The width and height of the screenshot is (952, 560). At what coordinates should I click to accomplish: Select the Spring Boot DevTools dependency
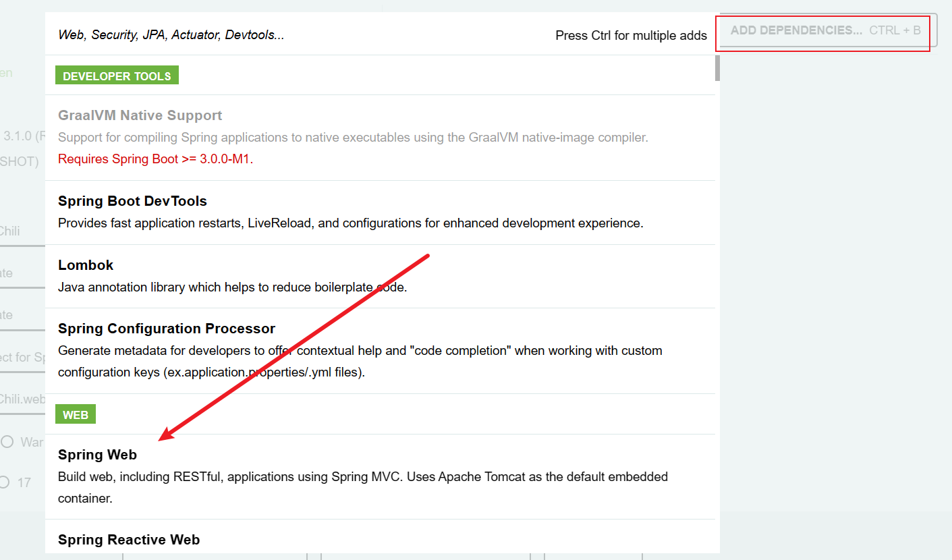132,201
